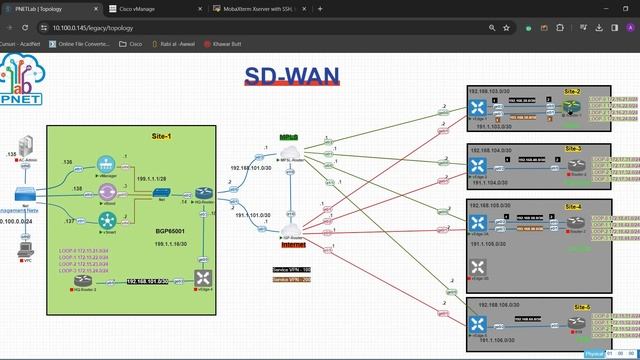The height and width of the screenshot is (360, 640).
Task: Select the AC-Admin server icon
Action: click(x=25, y=146)
